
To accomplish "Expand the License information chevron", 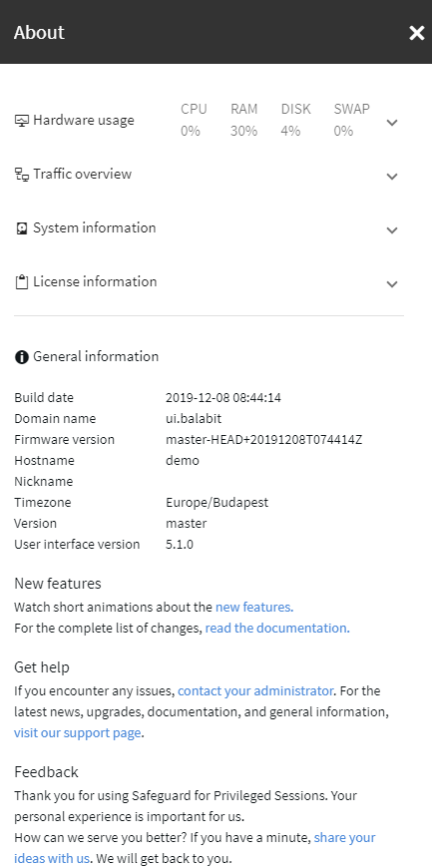I will tap(392, 284).
